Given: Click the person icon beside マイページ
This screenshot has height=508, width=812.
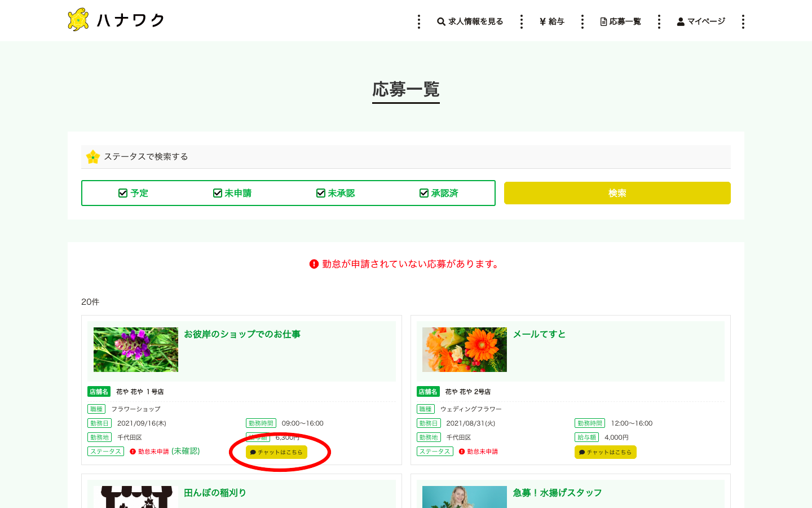Looking at the screenshot, I should 681,21.
